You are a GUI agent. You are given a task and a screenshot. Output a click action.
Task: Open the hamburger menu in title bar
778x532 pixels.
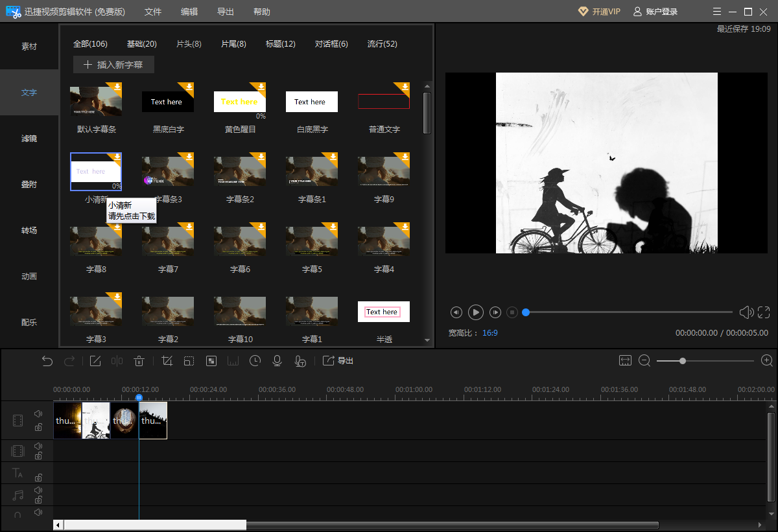[716, 12]
